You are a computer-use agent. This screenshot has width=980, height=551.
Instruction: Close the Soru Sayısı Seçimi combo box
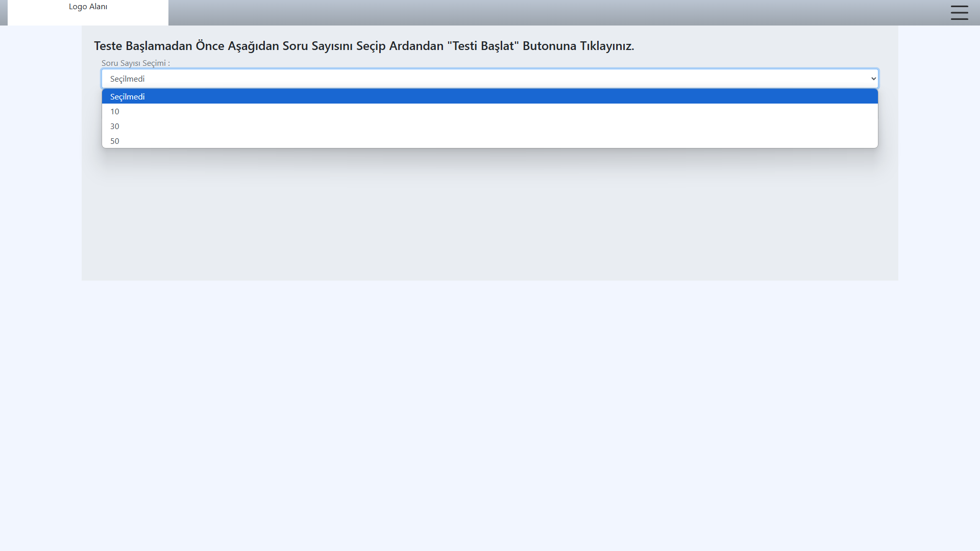tap(489, 79)
